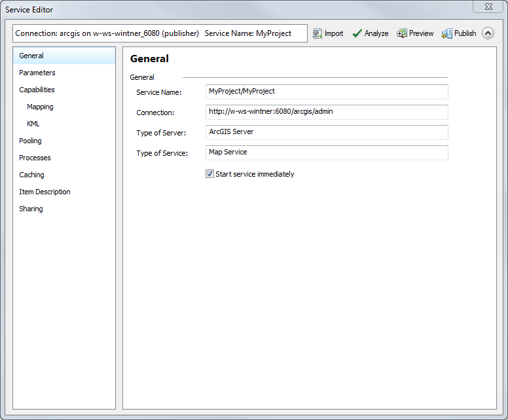Image resolution: width=508 pixels, height=420 pixels.
Task: Close the Service Editor window
Action: point(488,7)
